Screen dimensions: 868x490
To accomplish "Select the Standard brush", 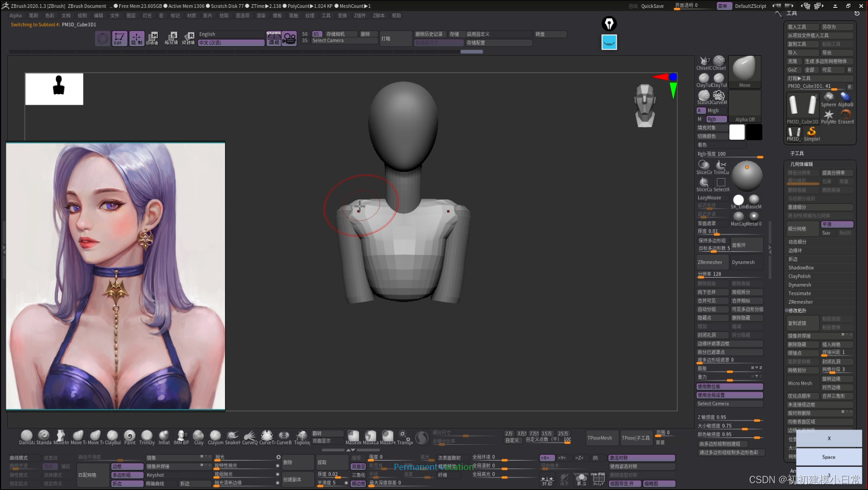I will pyautogui.click(x=44, y=436).
